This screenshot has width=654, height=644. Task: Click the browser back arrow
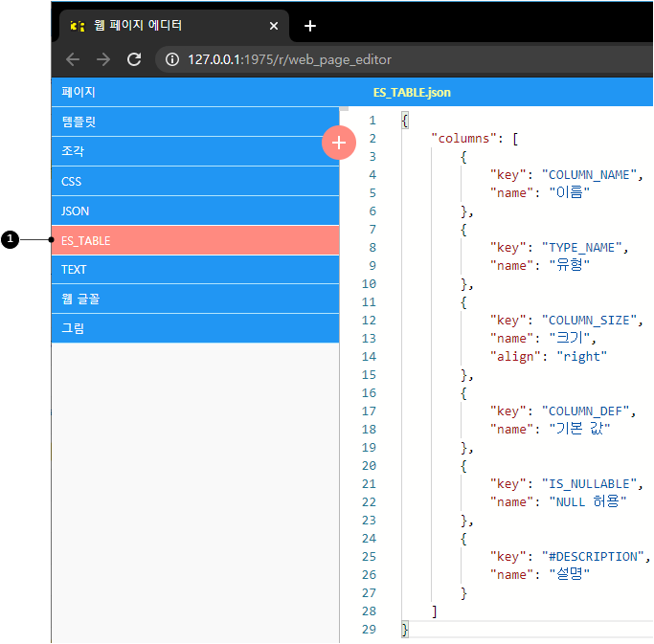click(73, 59)
